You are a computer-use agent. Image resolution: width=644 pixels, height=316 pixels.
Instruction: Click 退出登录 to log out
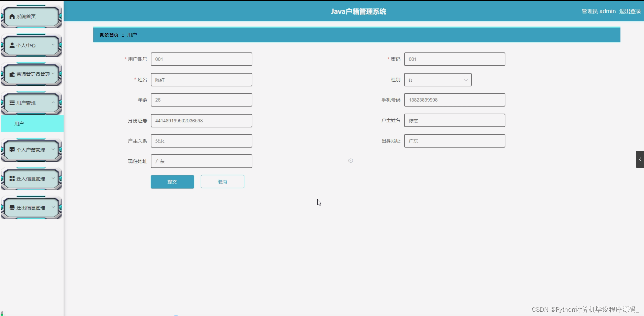(630, 11)
